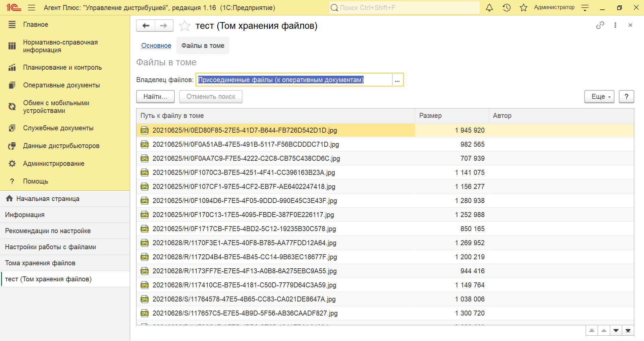Screen dimensions: 644x341
Task: Click JPG icon of 0F107CF1 file row
Action: point(145,187)
